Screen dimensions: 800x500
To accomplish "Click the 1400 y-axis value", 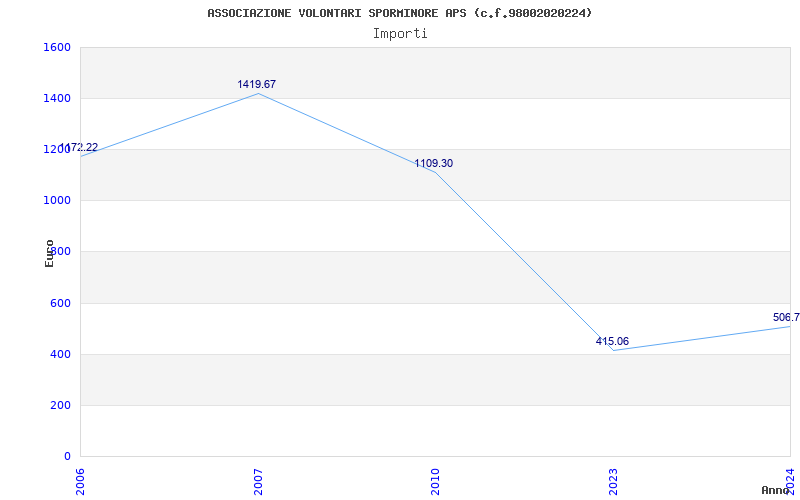I will (57, 98).
